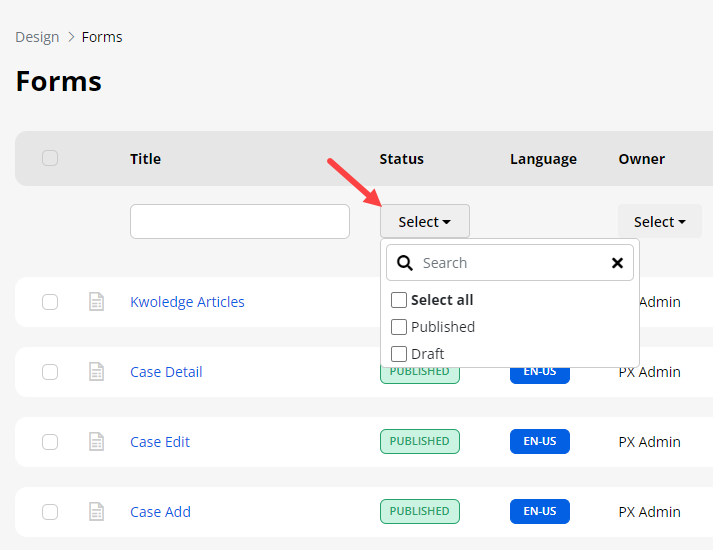The height and width of the screenshot is (550, 713).
Task: Open the Case Detail form link
Action: click(166, 372)
